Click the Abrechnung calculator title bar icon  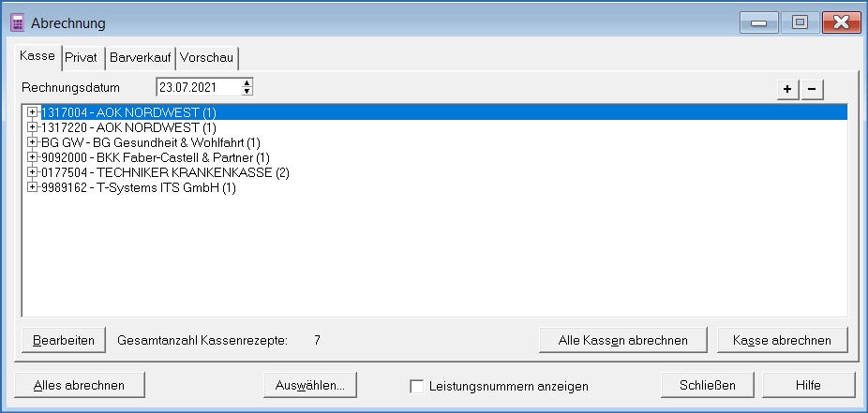17,22
